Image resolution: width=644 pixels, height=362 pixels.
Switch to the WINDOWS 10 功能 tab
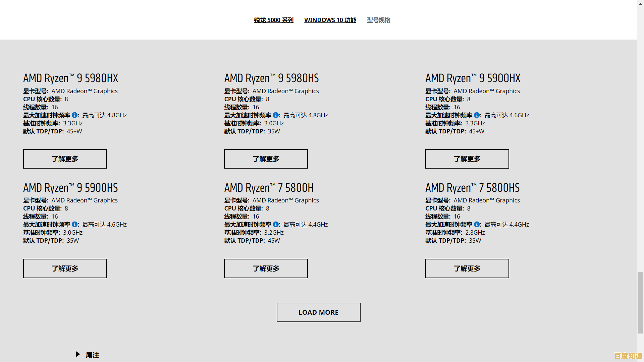coord(330,20)
